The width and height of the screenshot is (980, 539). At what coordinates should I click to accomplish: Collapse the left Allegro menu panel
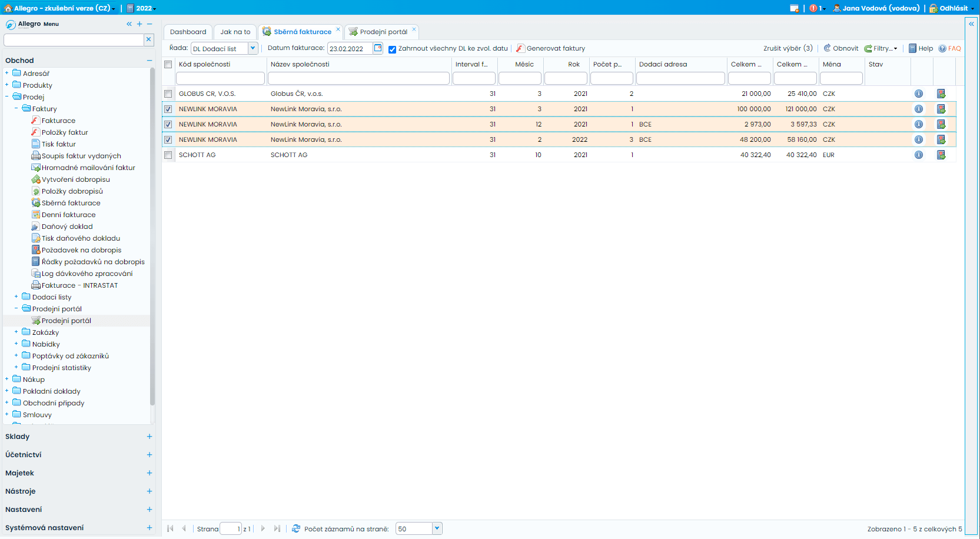click(129, 24)
